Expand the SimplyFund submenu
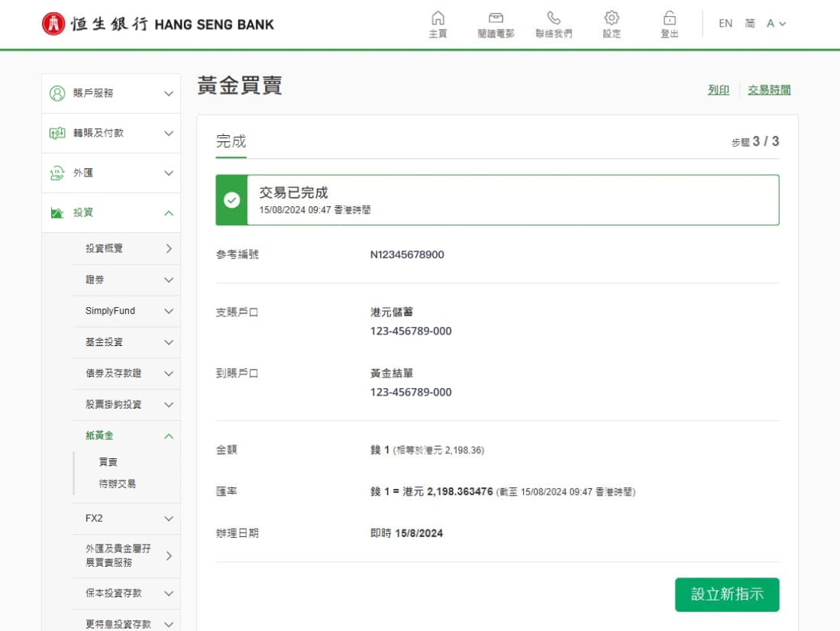Viewport: 840px width, 631px height. pyautogui.click(x=169, y=311)
